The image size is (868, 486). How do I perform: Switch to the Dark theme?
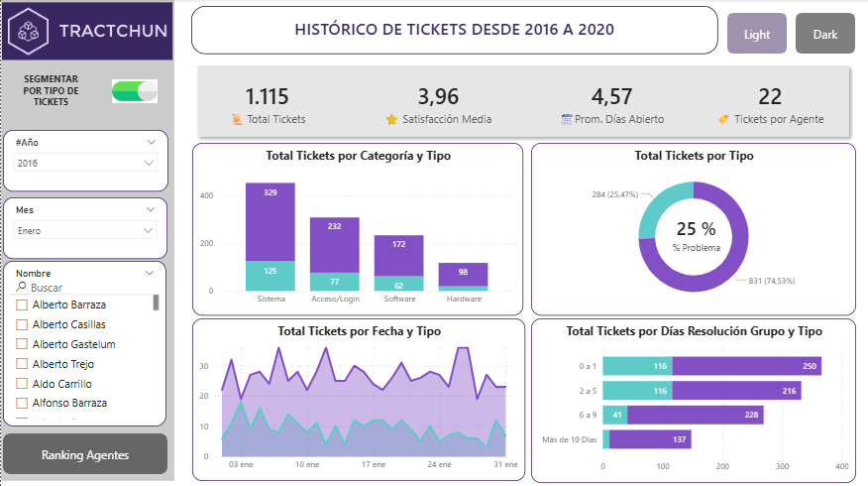pyautogui.click(x=824, y=34)
